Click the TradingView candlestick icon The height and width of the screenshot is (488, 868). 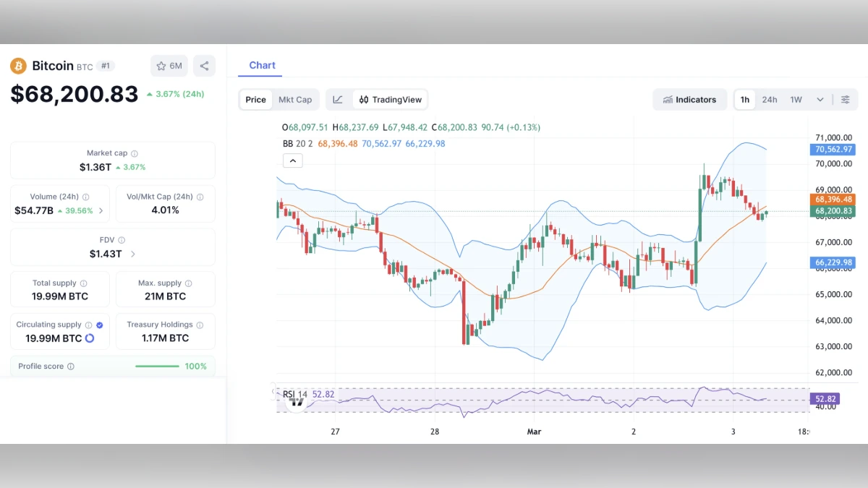point(363,99)
